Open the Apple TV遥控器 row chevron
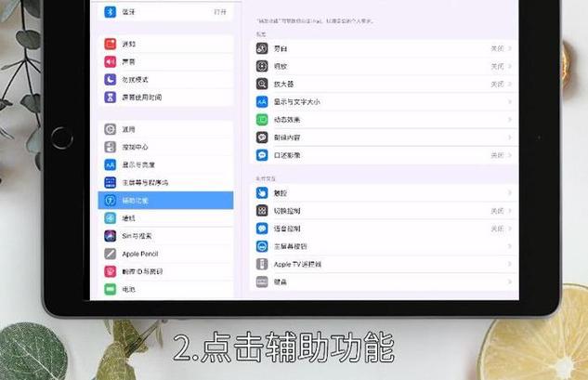588x380 pixels. [510, 264]
